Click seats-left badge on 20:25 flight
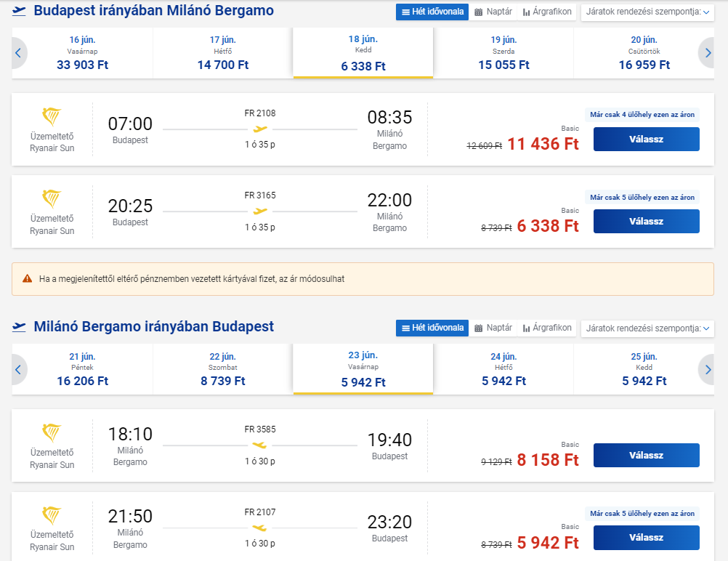Screen dimensions: 728x561 tap(642, 198)
